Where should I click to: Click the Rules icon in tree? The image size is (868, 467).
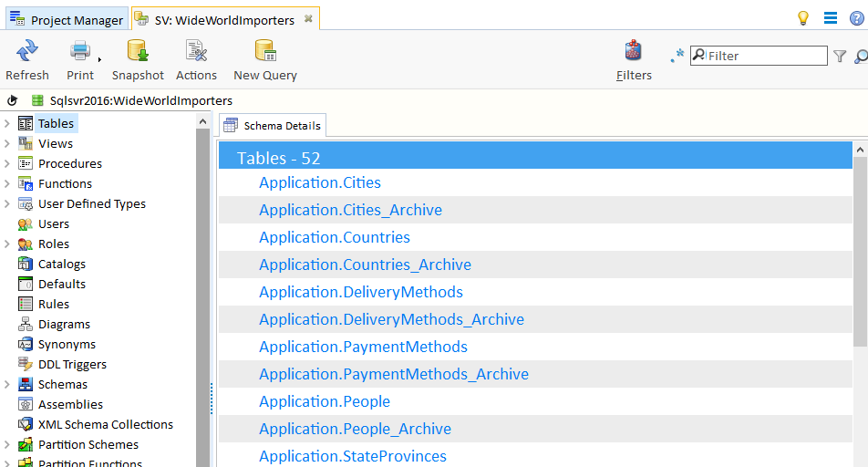coord(25,304)
